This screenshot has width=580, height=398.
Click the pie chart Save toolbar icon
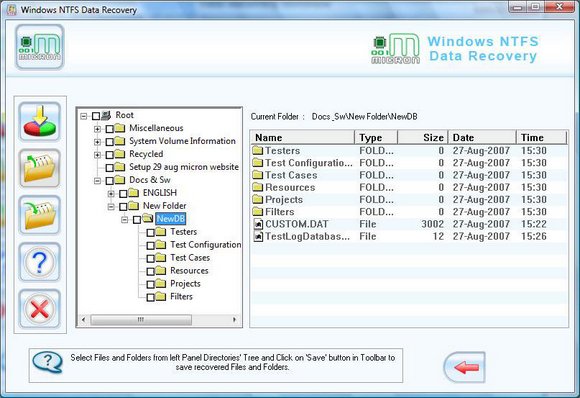click(x=40, y=122)
